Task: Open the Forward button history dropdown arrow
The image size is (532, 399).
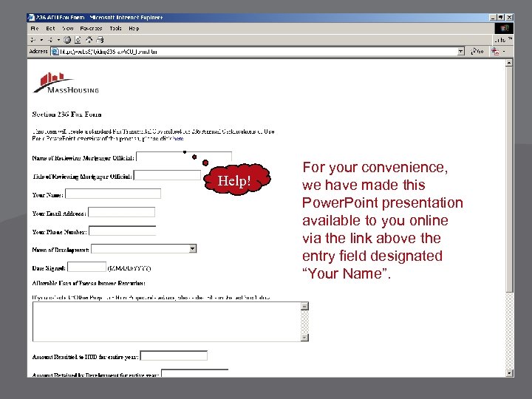Action: pyautogui.click(x=58, y=40)
